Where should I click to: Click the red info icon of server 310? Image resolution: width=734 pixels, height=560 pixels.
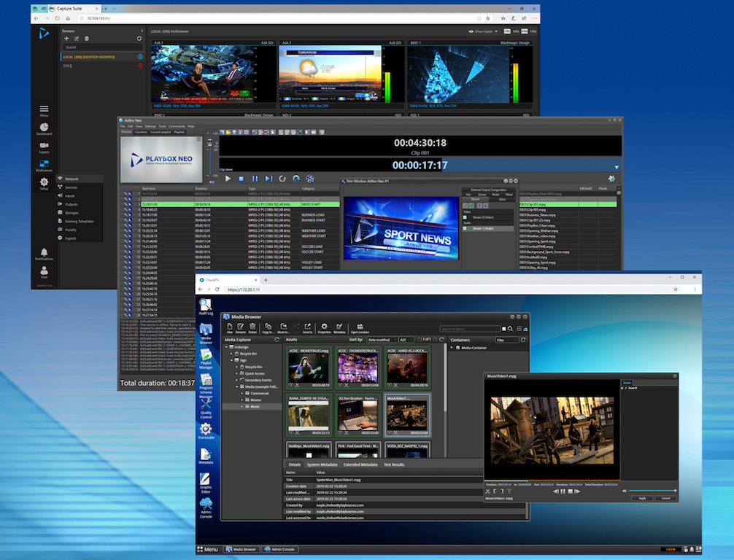coord(140,66)
